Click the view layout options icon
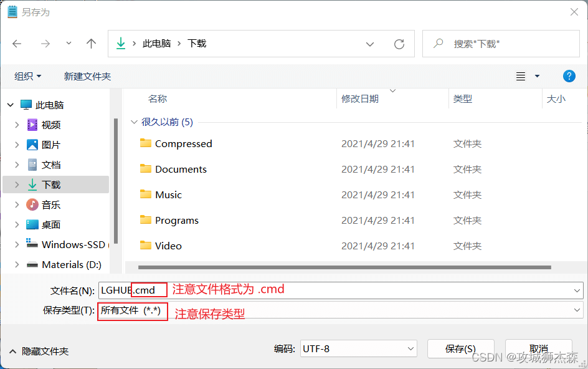The height and width of the screenshot is (369, 588). [521, 76]
